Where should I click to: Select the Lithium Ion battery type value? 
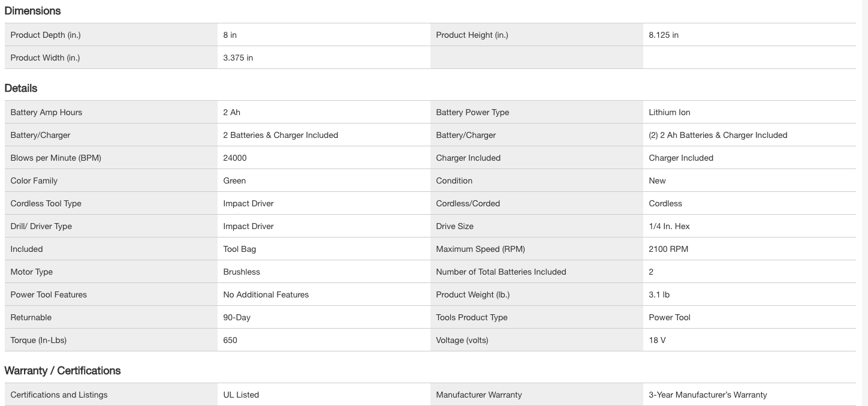tap(669, 112)
